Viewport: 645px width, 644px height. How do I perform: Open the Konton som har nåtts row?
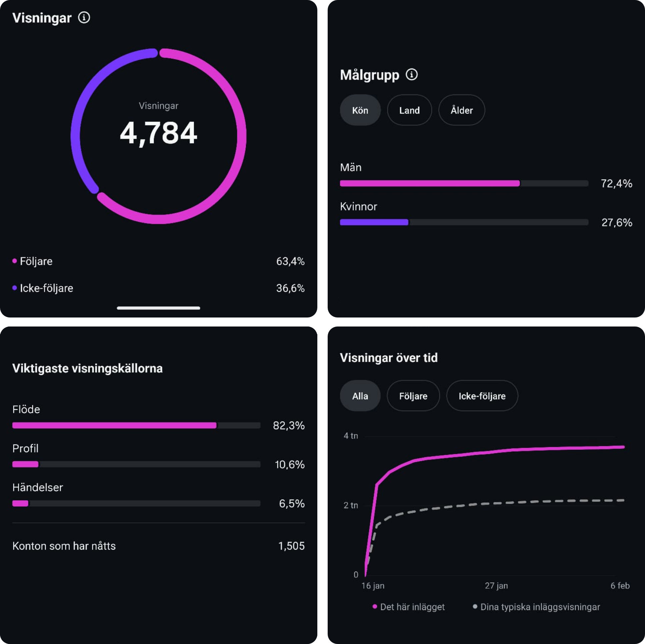click(158, 546)
